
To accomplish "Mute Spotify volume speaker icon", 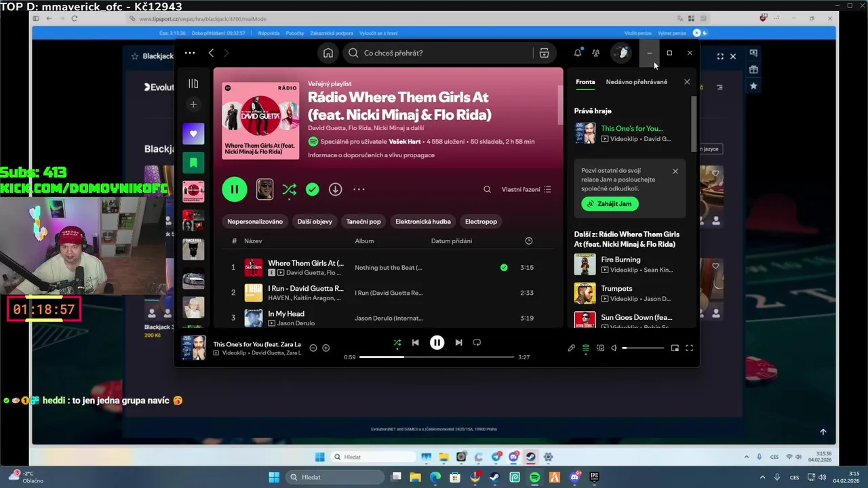I will 614,348.
